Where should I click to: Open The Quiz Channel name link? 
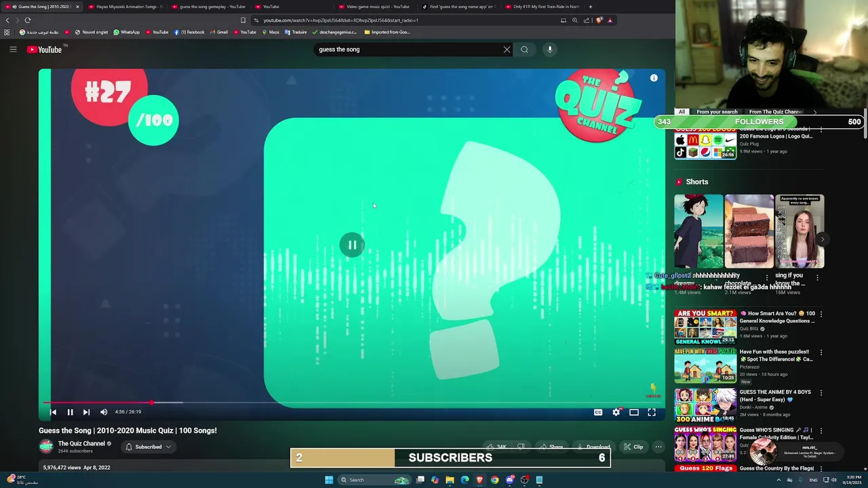click(x=81, y=444)
